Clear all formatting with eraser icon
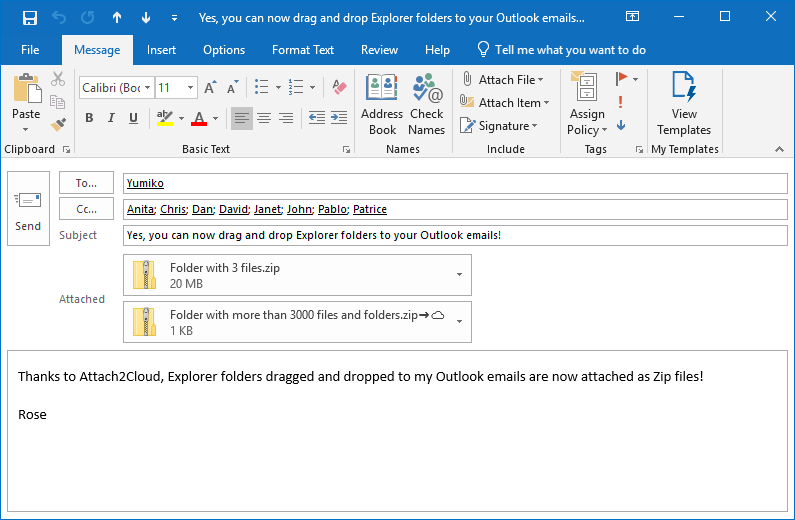The height and width of the screenshot is (520, 795). point(339,87)
